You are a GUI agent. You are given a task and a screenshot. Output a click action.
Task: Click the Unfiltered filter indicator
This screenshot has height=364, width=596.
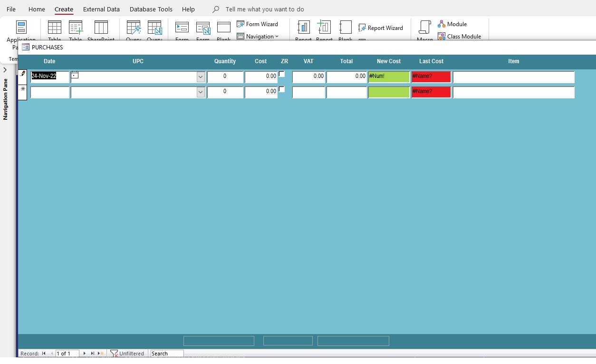click(127, 354)
